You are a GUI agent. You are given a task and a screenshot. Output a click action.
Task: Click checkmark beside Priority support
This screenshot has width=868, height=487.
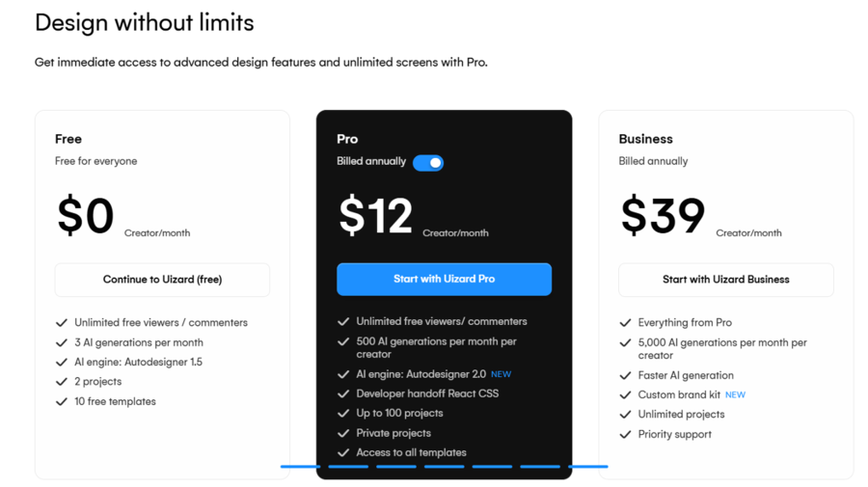coord(625,434)
